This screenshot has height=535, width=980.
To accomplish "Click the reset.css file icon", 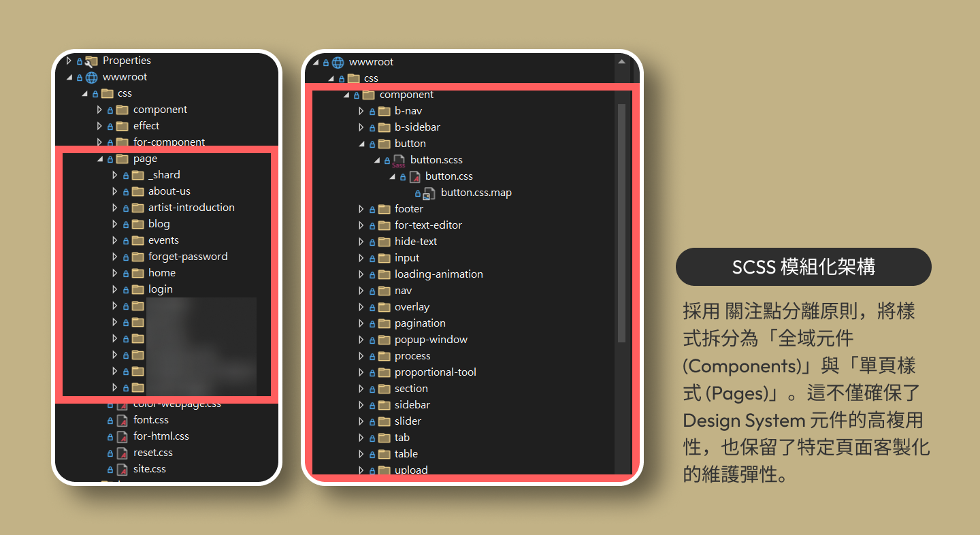I will pyautogui.click(x=122, y=453).
